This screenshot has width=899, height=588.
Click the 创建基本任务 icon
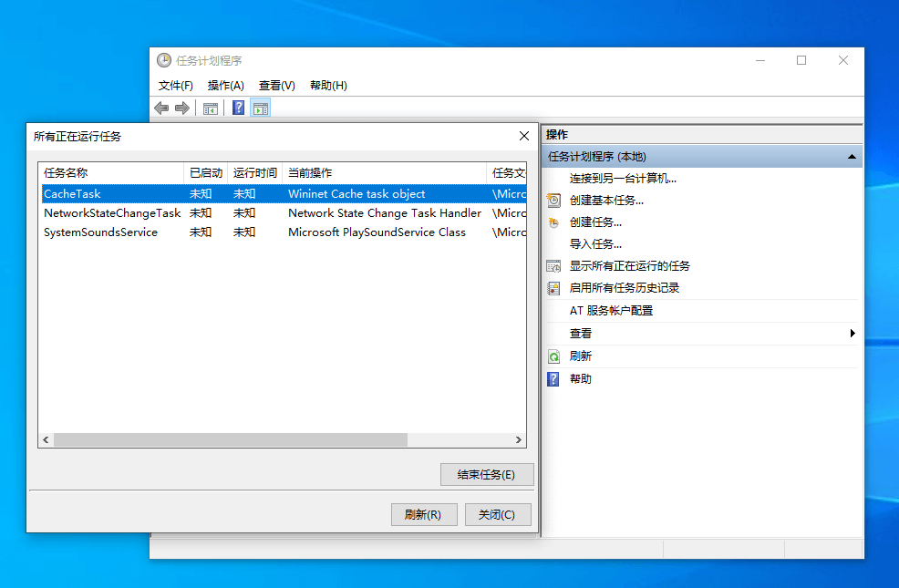(x=553, y=201)
